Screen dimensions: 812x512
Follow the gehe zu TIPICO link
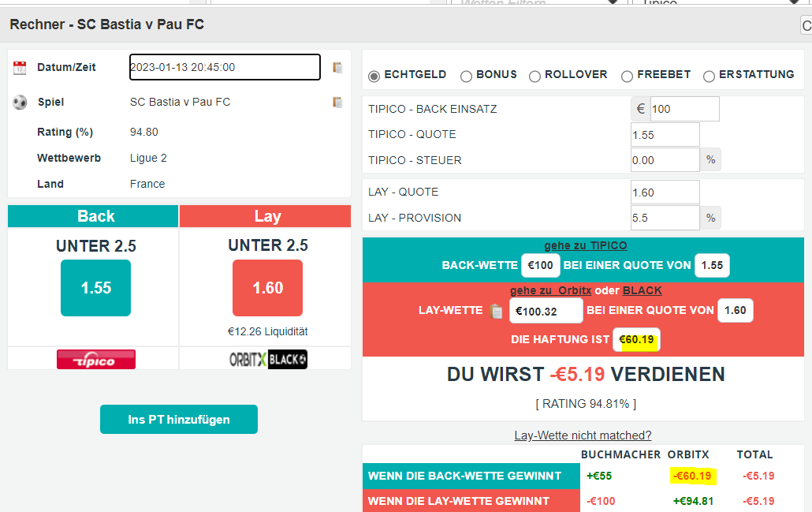pyautogui.click(x=585, y=245)
